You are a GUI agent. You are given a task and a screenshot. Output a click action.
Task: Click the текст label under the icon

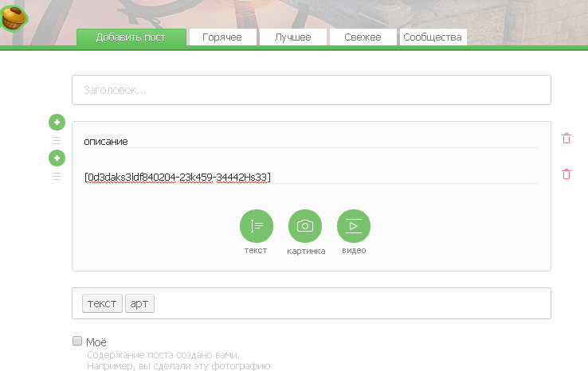[256, 250]
